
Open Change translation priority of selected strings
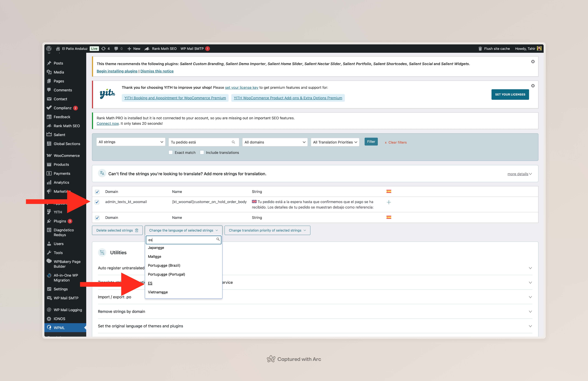[x=267, y=230]
